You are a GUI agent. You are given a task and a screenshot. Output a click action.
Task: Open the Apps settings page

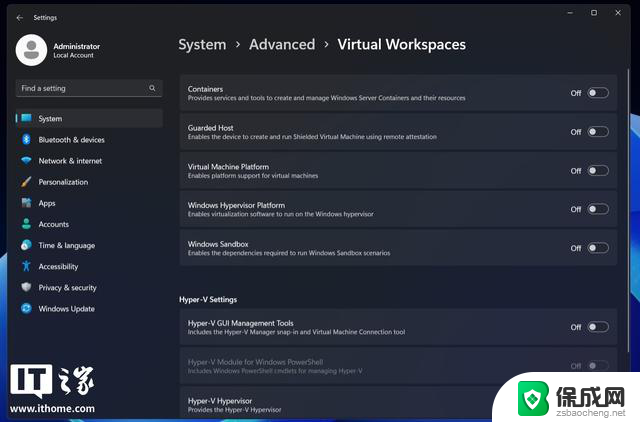89,203
